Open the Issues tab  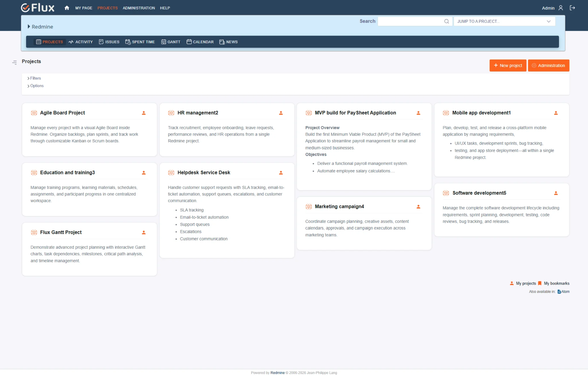(x=109, y=42)
